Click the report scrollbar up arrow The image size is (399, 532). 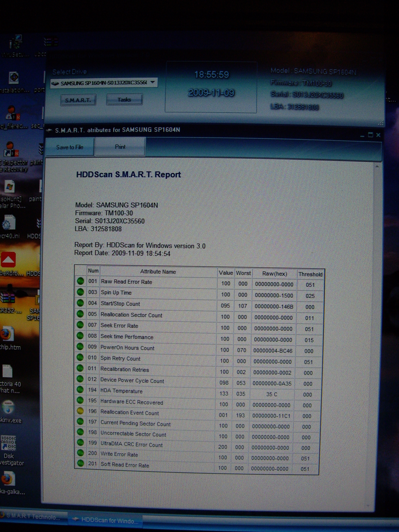coord(377,166)
